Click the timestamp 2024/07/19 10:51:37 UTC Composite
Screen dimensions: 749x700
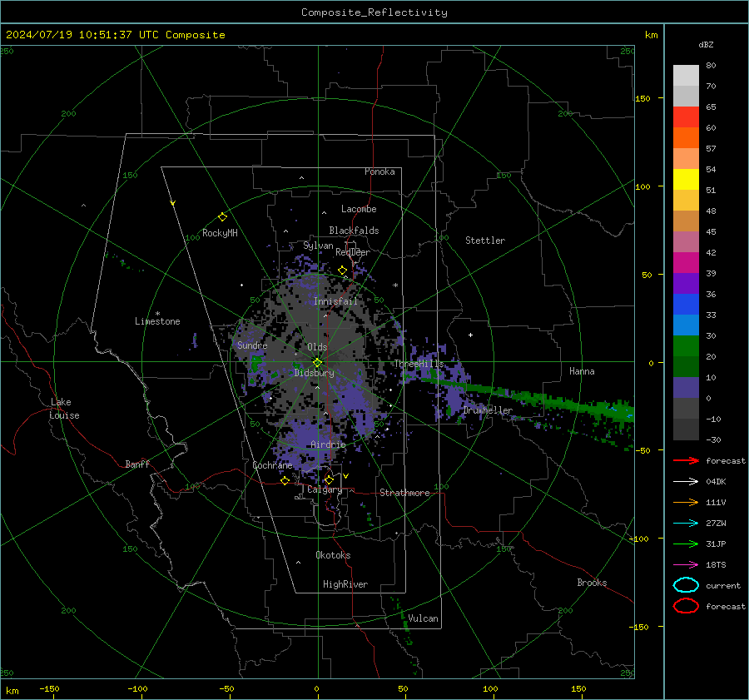[x=115, y=35]
